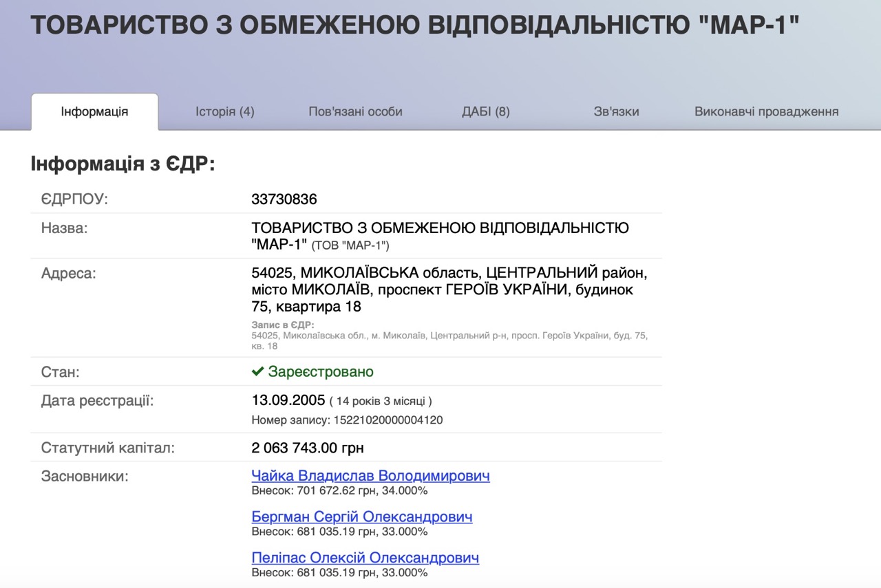
Task: Open the Пов'язані особи tab
Action: coord(355,111)
